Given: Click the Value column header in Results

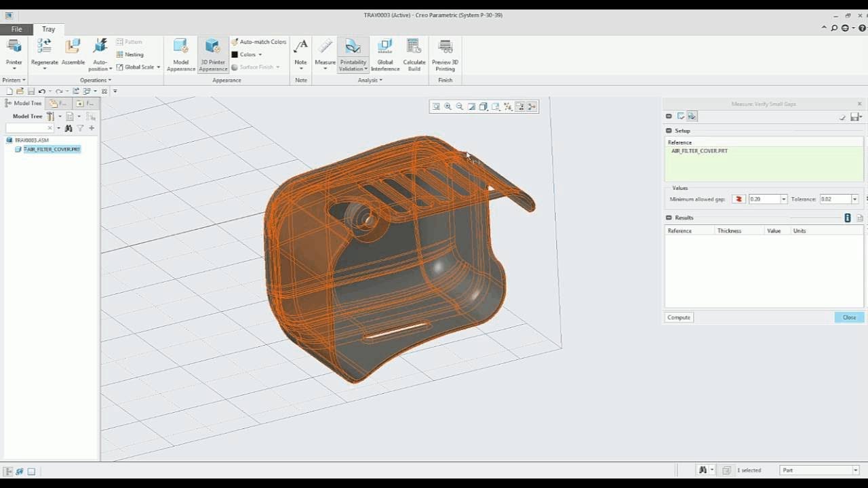Looking at the screenshot, I should coord(774,231).
